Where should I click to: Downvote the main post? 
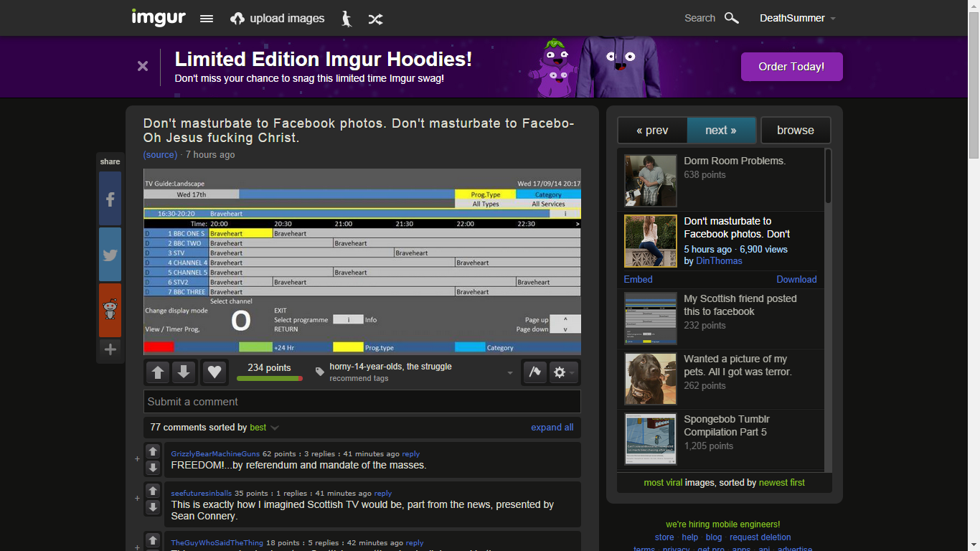[184, 372]
